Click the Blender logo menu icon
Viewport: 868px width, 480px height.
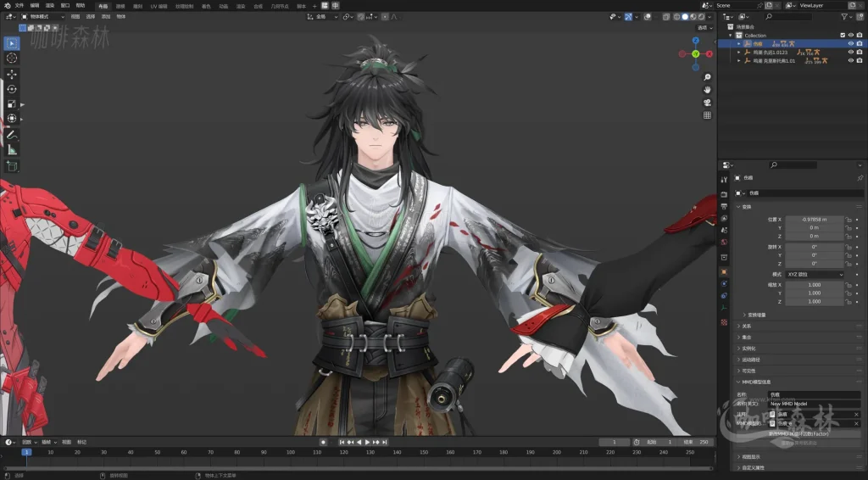coord(7,6)
